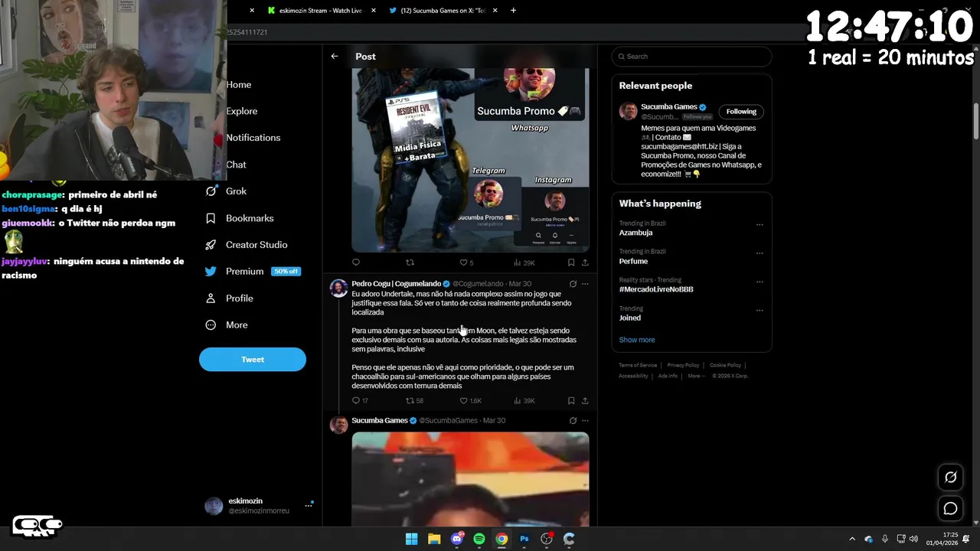
Task: Click the blue Tweet button
Action: pos(253,360)
